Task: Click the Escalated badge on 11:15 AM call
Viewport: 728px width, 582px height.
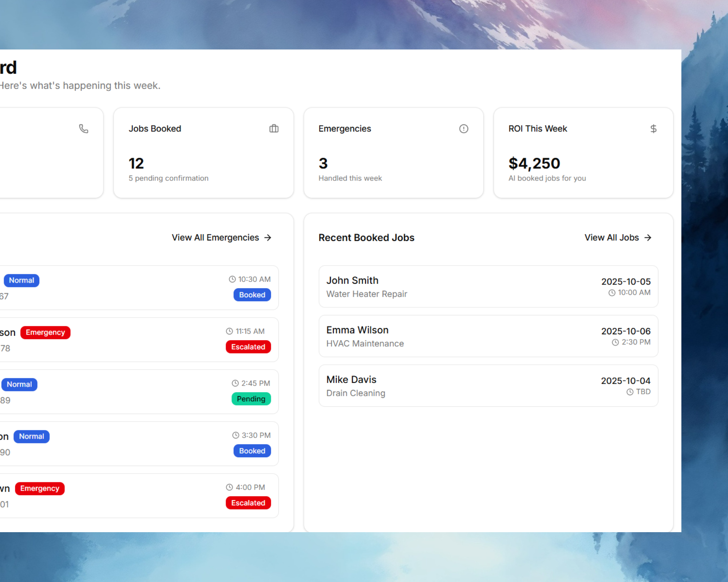Action: tap(248, 347)
